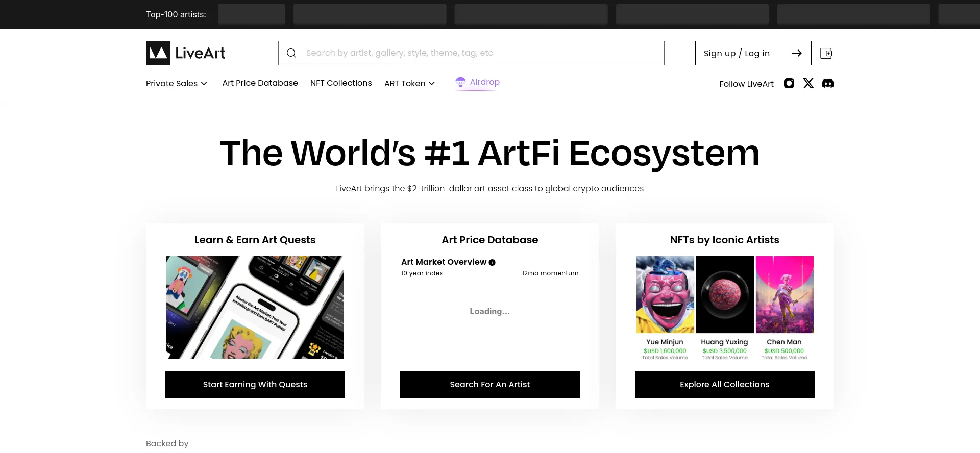Open LiveArt X (Twitter) icon

(808, 83)
